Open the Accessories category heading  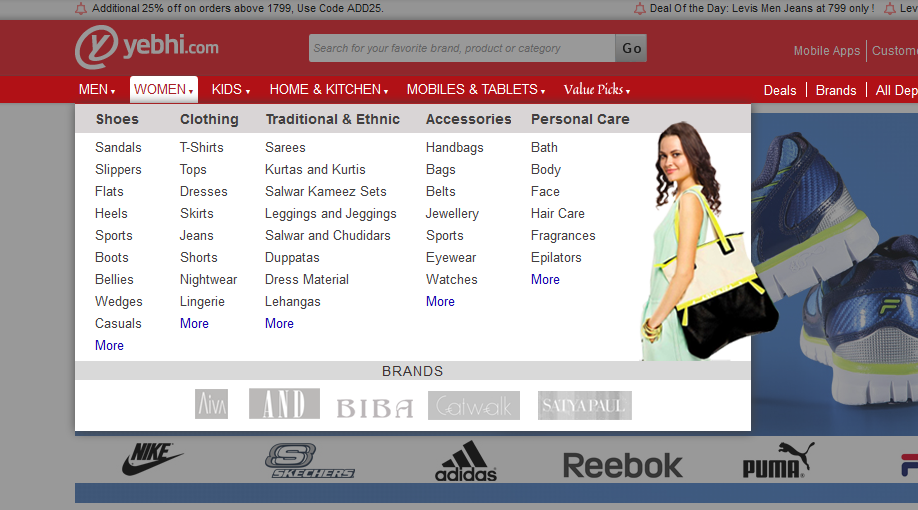tap(468, 119)
